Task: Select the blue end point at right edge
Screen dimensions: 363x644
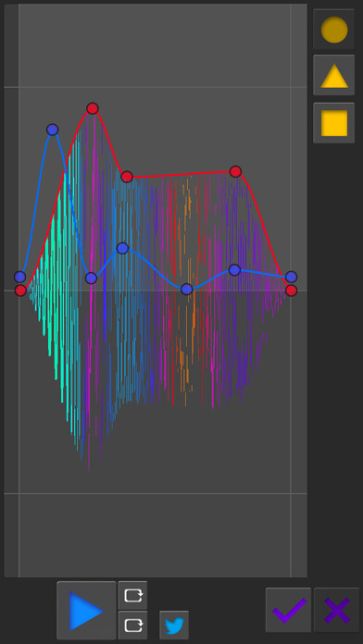Action: [291, 277]
